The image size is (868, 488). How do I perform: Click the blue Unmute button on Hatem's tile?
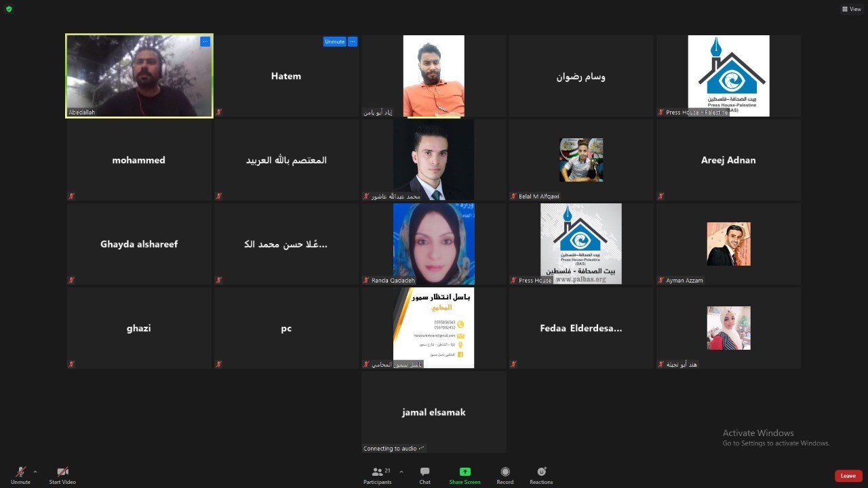pyautogui.click(x=334, y=41)
